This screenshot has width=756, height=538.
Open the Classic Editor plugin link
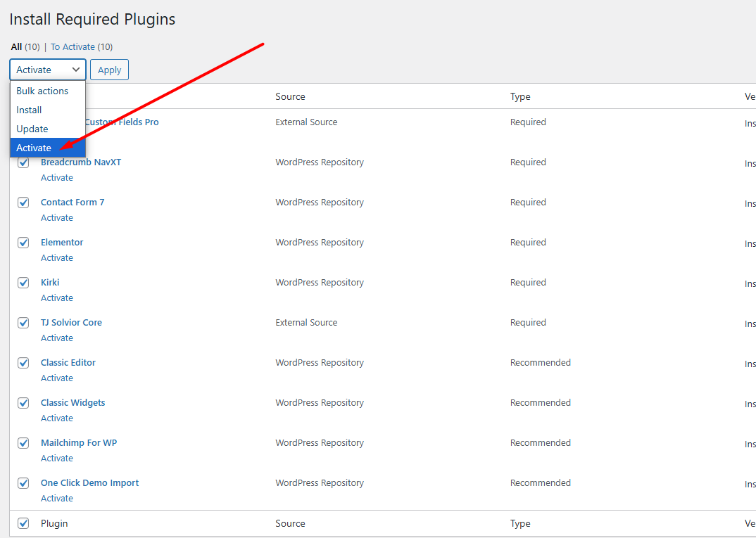tap(68, 362)
